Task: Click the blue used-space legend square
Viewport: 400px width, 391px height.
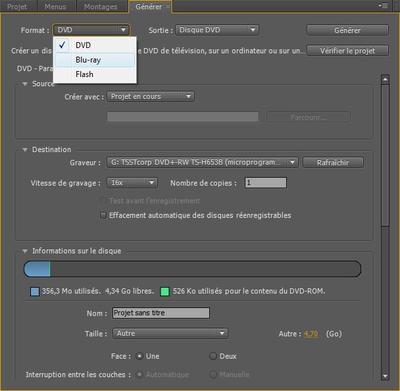Action: 35,292
